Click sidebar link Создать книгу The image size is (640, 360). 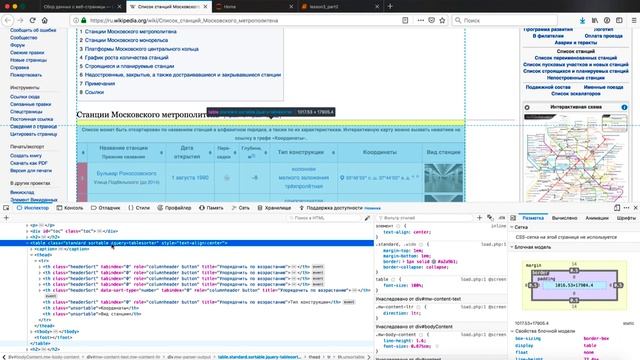(x=26, y=156)
